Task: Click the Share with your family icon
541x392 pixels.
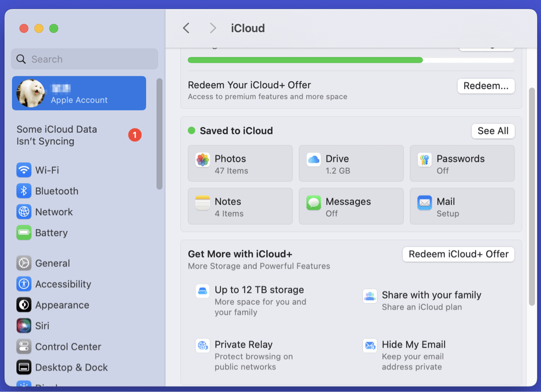Action: [370, 296]
